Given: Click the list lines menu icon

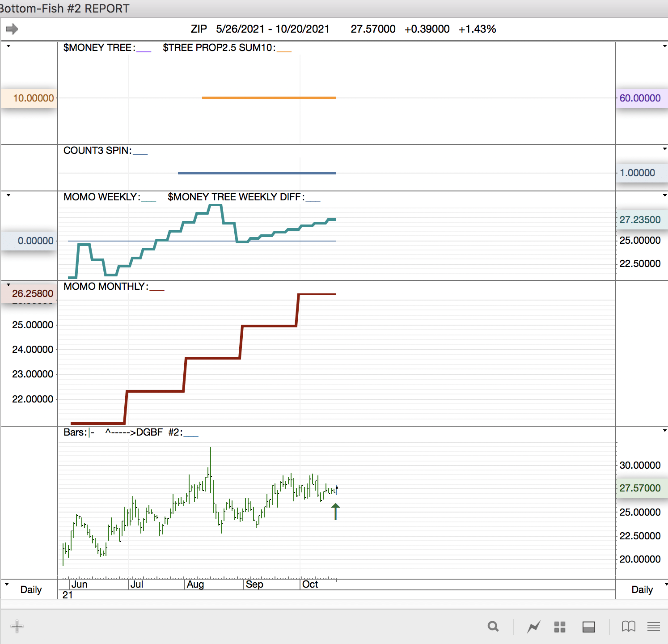Looking at the screenshot, I should point(653,627).
